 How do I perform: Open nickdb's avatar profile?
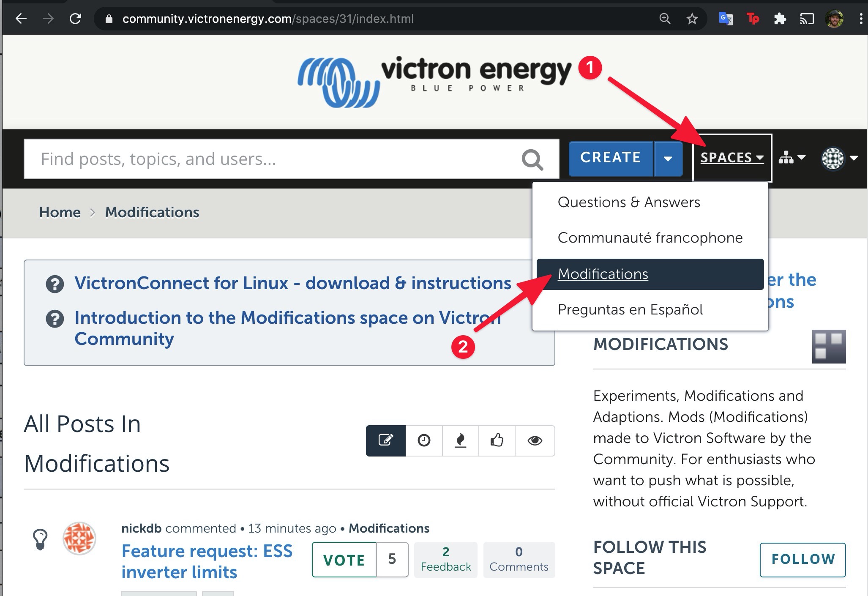click(x=79, y=539)
